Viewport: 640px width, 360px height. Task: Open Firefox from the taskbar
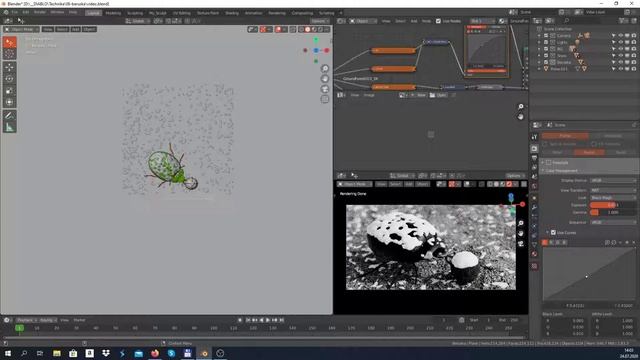click(155, 353)
